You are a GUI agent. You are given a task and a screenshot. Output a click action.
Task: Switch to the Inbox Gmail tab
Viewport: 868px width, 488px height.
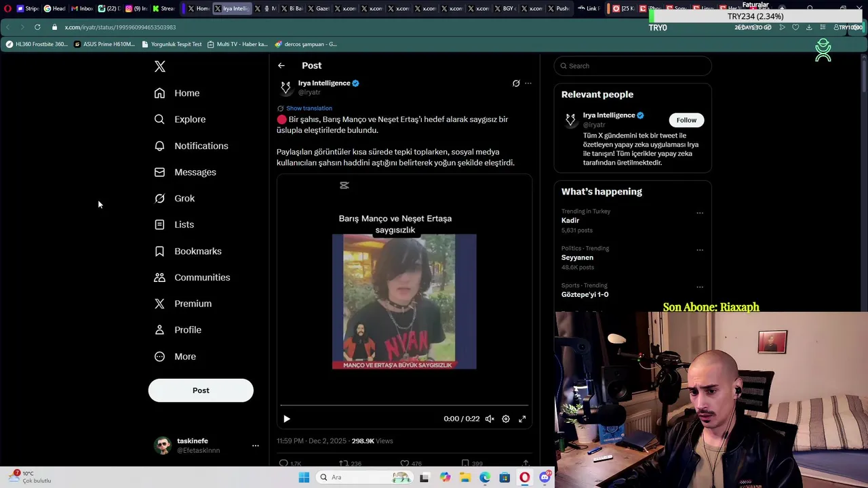click(81, 9)
